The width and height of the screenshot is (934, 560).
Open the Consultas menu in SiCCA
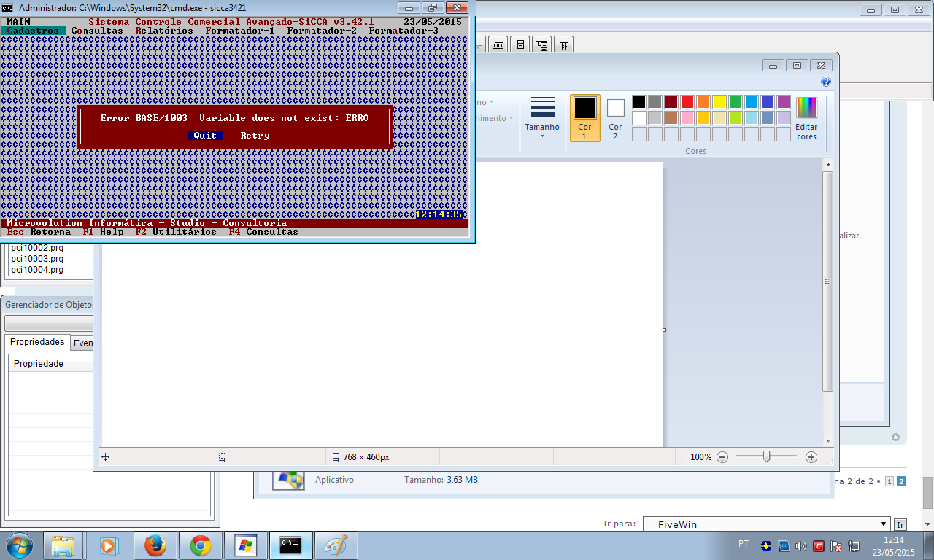pos(98,31)
